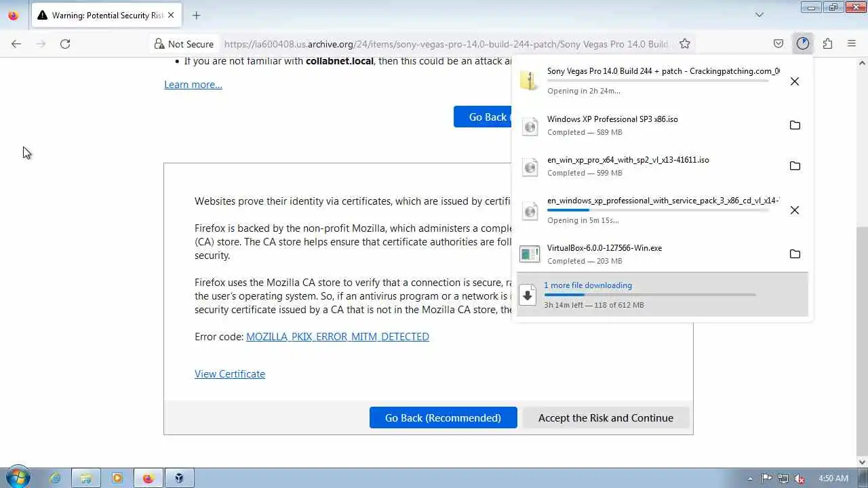Show VirtualBox-6.0.0 installer in folder
The height and width of the screenshot is (488, 868).
[x=795, y=254]
